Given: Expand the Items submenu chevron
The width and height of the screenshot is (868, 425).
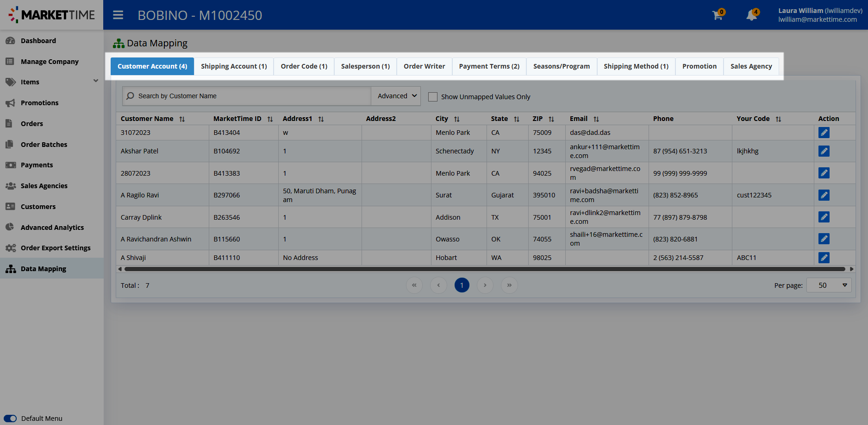Looking at the screenshot, I should click(x=96, y=81).
